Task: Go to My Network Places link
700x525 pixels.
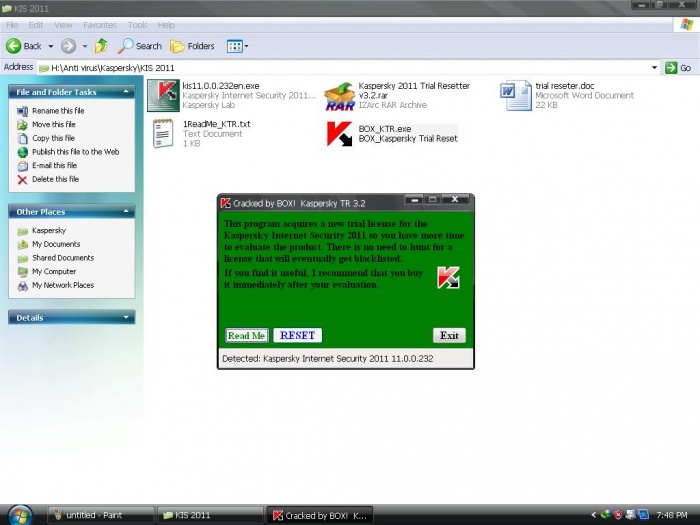Action: tap(63, 285)
